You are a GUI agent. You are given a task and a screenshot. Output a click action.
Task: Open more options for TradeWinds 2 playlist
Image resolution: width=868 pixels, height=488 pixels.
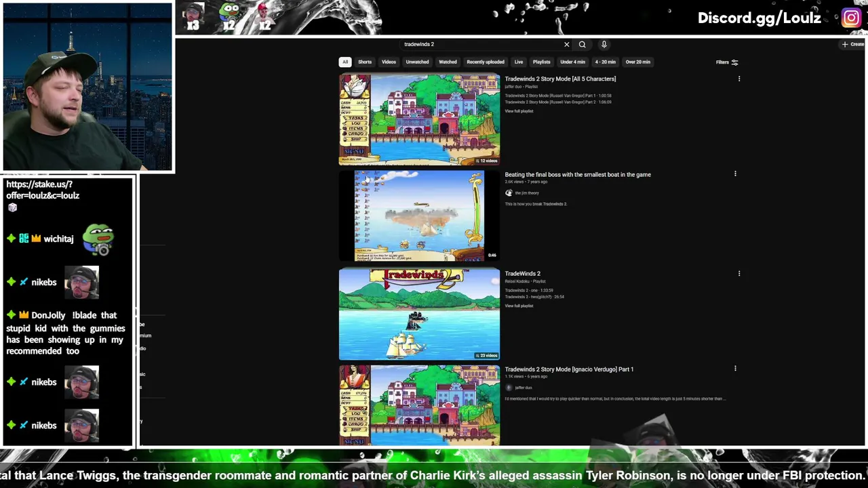[x=739, y=274]
